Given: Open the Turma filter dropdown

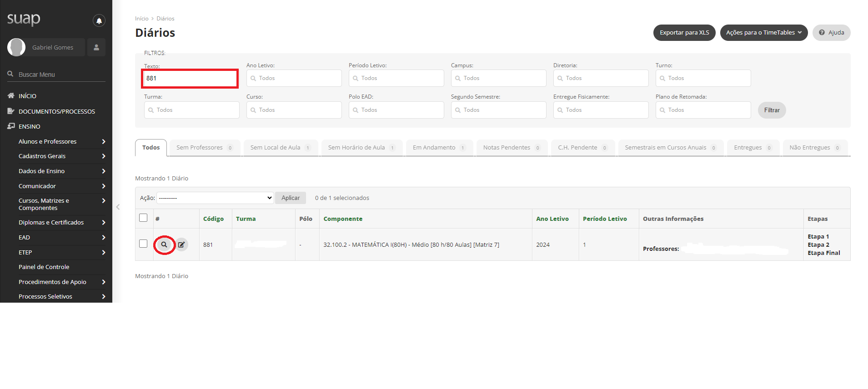Looking at the screenshot, I should (192, 110).
